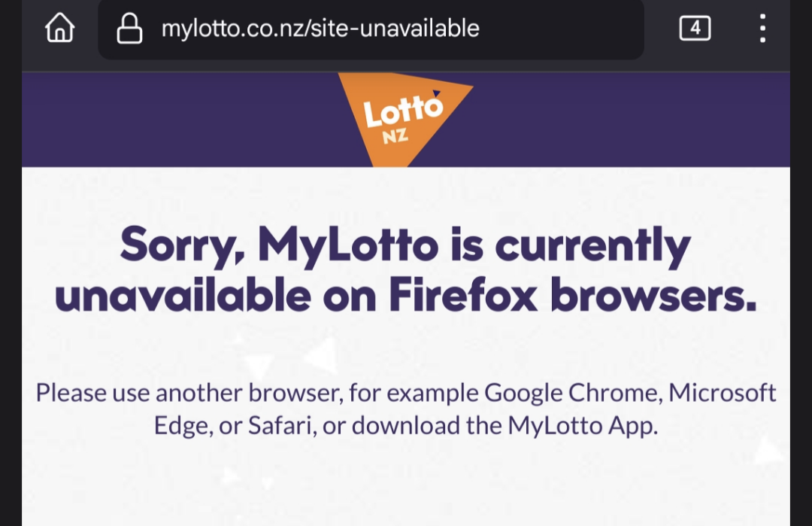Screen dimensions: 812x526
Task: Click the word 'Firefox' in the heading
Action: click(x=463, y=295)
